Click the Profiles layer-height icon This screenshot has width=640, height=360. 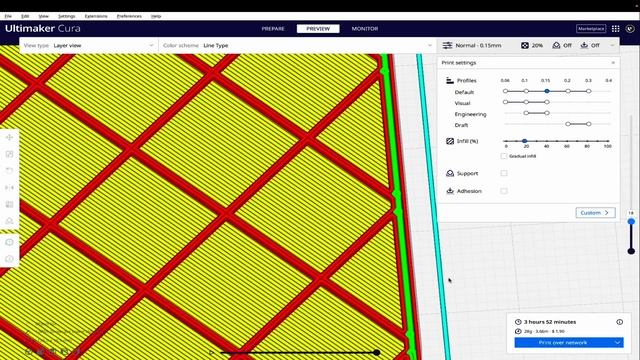pos(450,80)
